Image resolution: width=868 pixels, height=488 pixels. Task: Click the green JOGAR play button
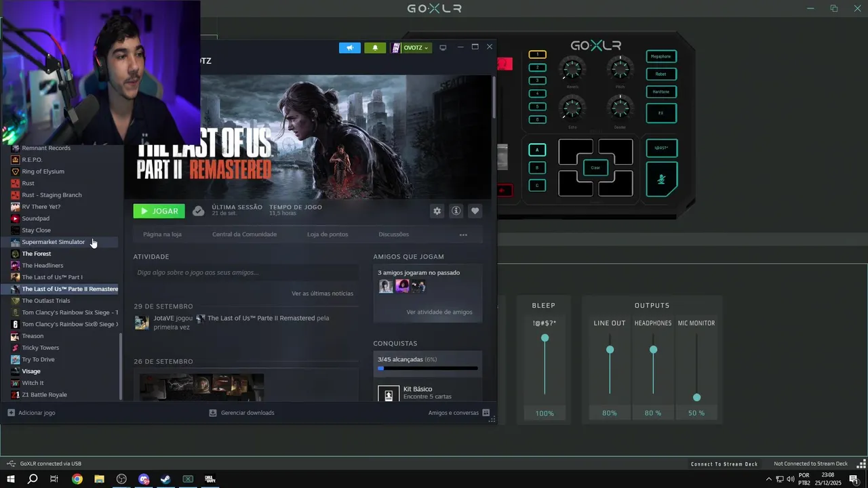(159, 211)
